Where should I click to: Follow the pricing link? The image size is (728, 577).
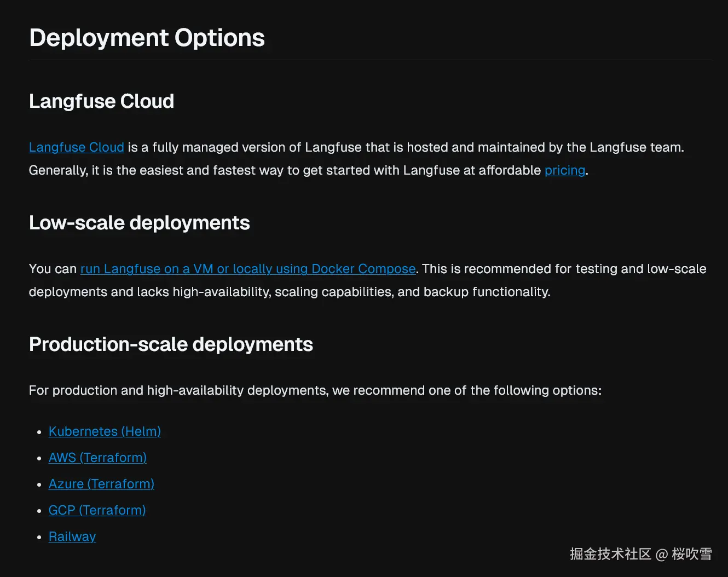pos(564,170)
